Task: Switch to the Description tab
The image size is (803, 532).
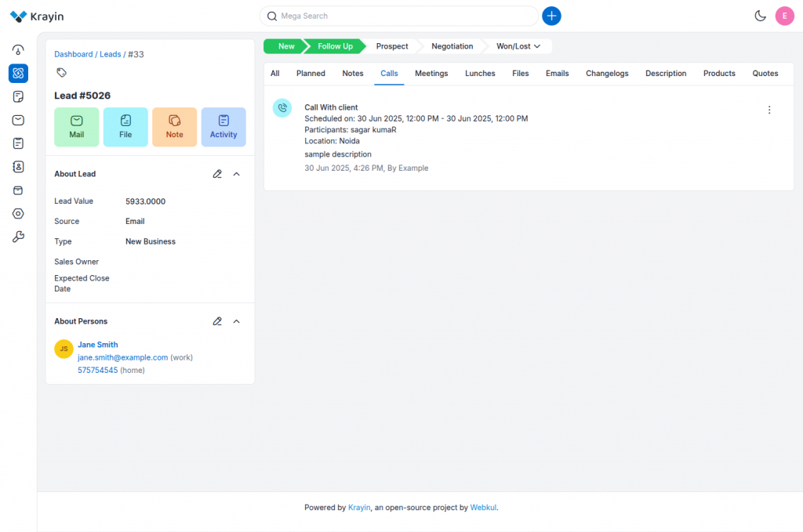Action: pyautogui.click(x=666, y=74)
